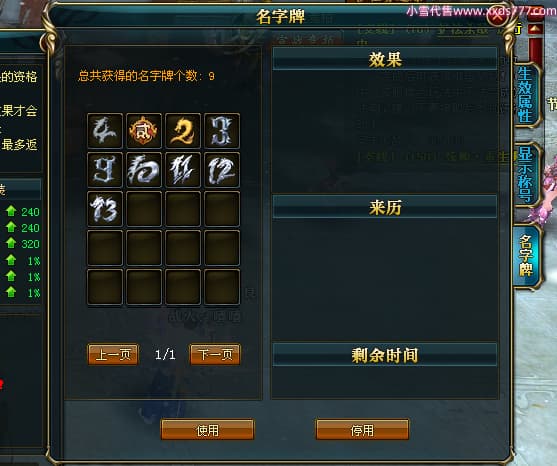557x466 pixels.
Task: Click the 使用 button
Action: coord(207,430)
